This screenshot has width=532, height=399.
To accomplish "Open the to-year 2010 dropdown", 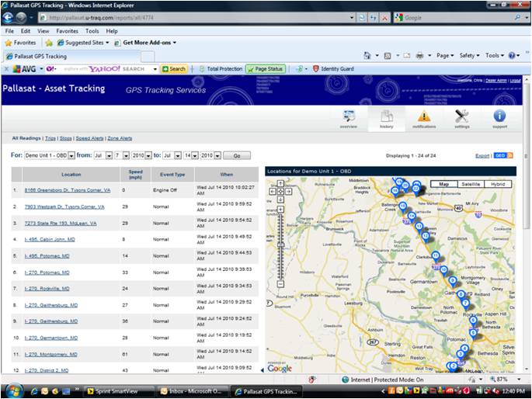I will click(210, 155).
